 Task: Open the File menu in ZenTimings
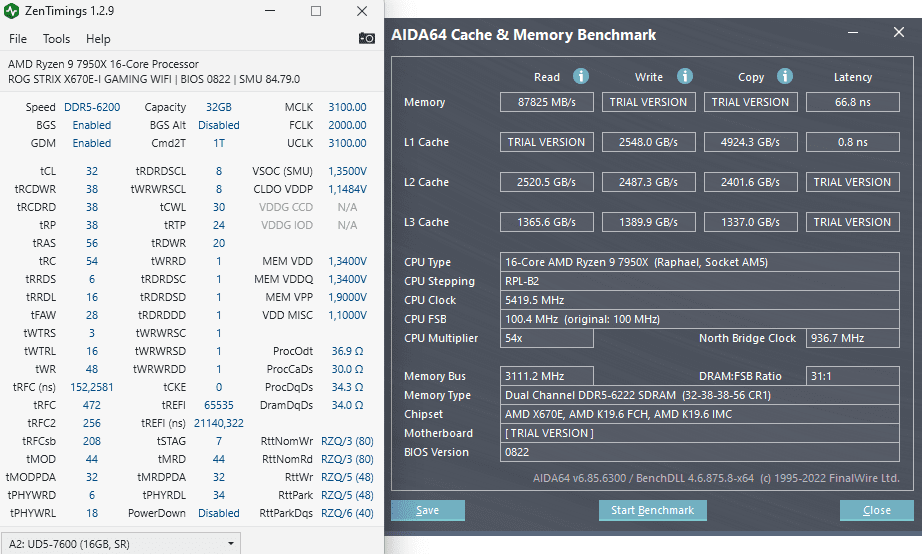click(18, 39)
